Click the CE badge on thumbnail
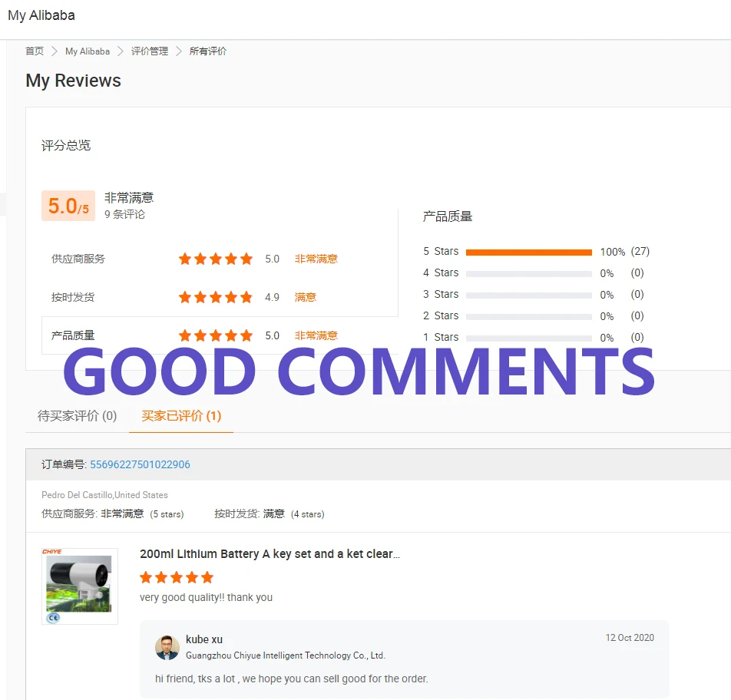The image size is (731, 700). click(54, 618)
